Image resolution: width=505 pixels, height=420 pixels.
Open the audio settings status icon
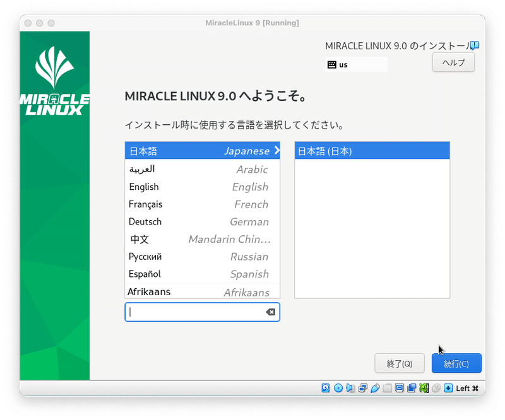click(350, 388)
